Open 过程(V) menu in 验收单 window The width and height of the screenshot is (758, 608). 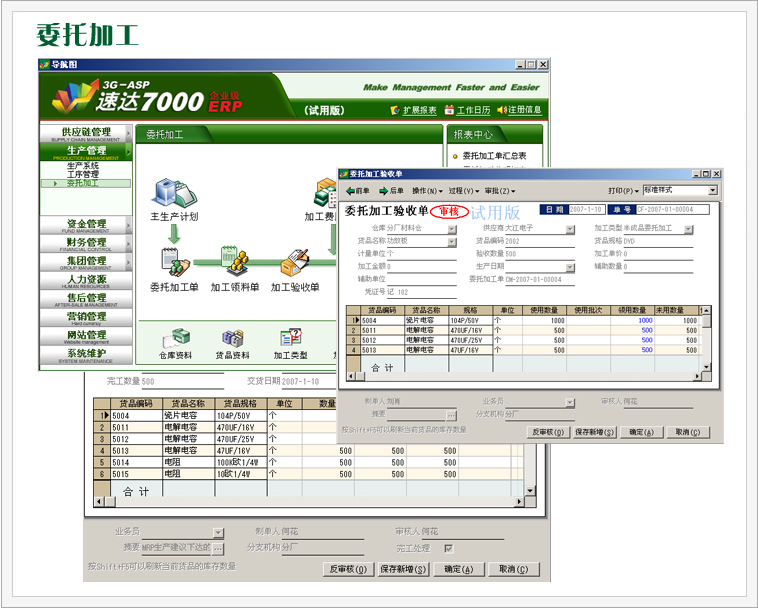464,191
